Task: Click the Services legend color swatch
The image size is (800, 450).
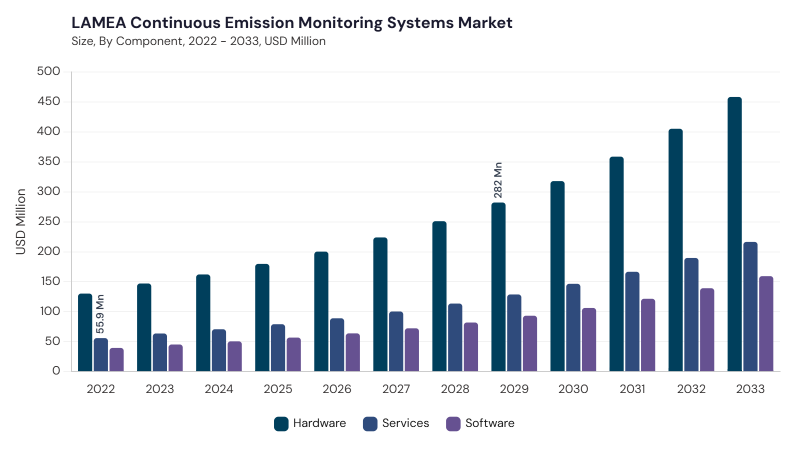Action: pyautogui.click(x=370, y=423)
